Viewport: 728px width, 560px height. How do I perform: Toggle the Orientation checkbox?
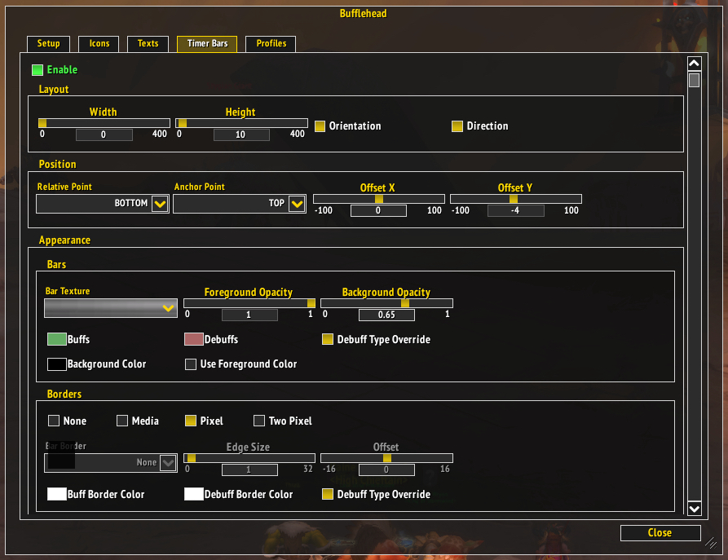point(320,126)
